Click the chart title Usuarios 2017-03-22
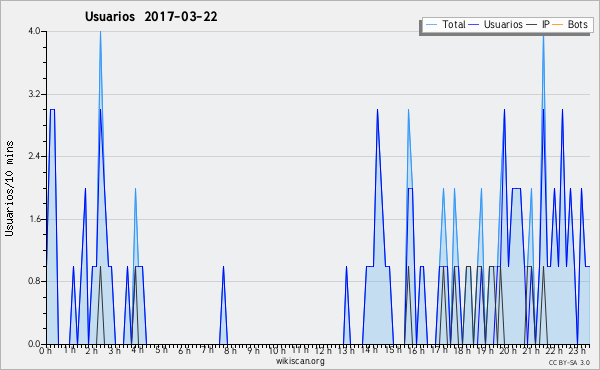This screenshot has height=370, width=600. (x=151, y=17)
